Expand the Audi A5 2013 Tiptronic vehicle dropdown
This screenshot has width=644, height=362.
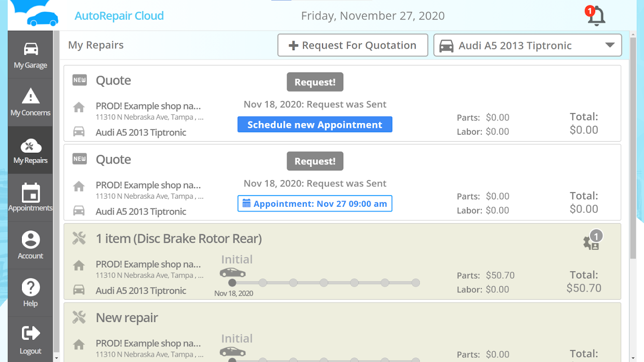(610, 45)
